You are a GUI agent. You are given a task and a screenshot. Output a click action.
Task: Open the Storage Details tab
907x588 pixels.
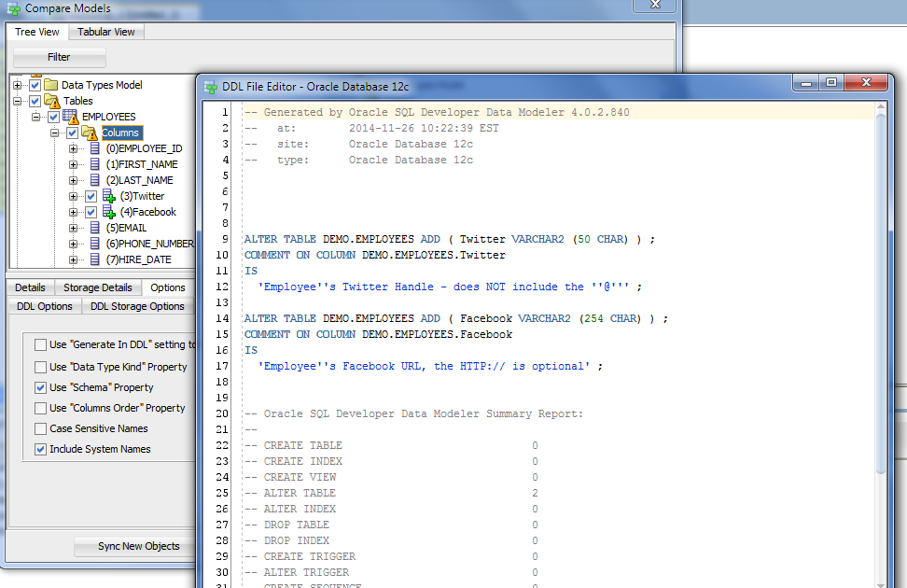click(98, 287)
